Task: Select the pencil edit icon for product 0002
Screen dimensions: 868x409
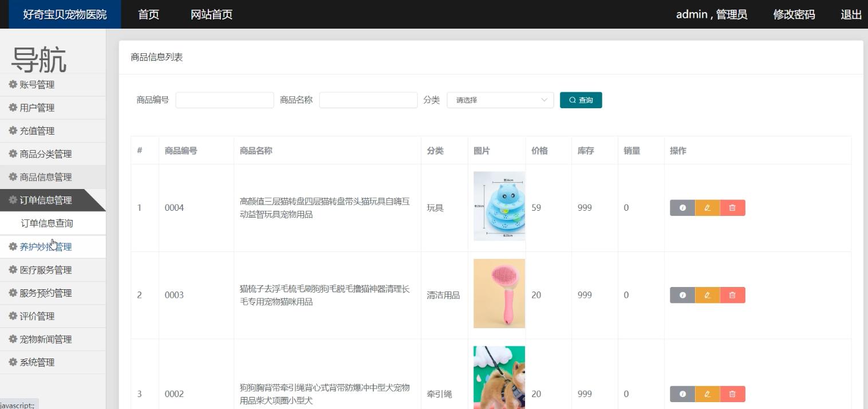Action: 707,394
